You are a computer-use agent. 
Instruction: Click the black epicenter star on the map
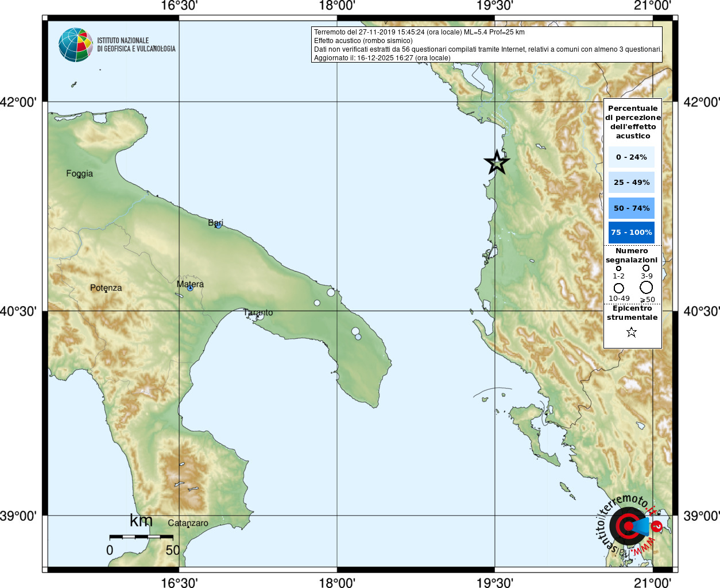[497, 163]
